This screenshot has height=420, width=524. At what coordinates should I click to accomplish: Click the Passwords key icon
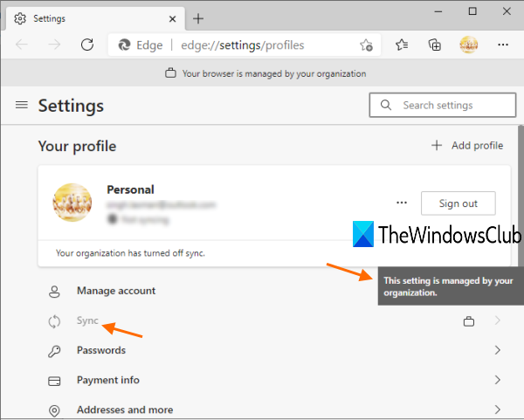pos(54,351)
